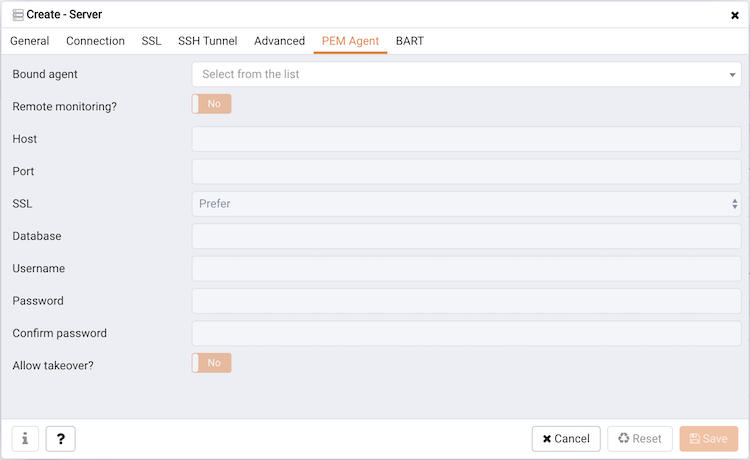Toggle the Remote monitoring switch
The height and width of the screenshot is (460, 750).
(211, 104)
